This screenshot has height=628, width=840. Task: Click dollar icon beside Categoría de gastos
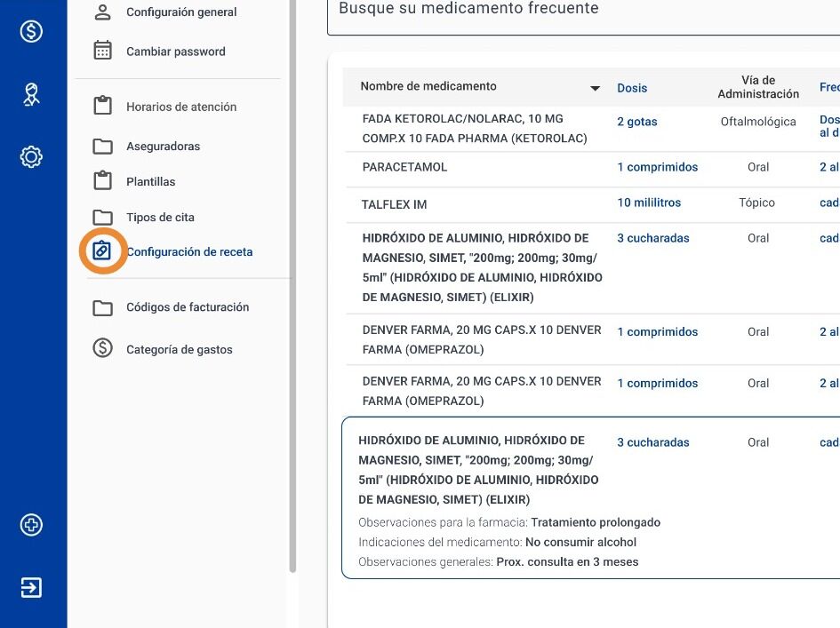pos(102,348)
